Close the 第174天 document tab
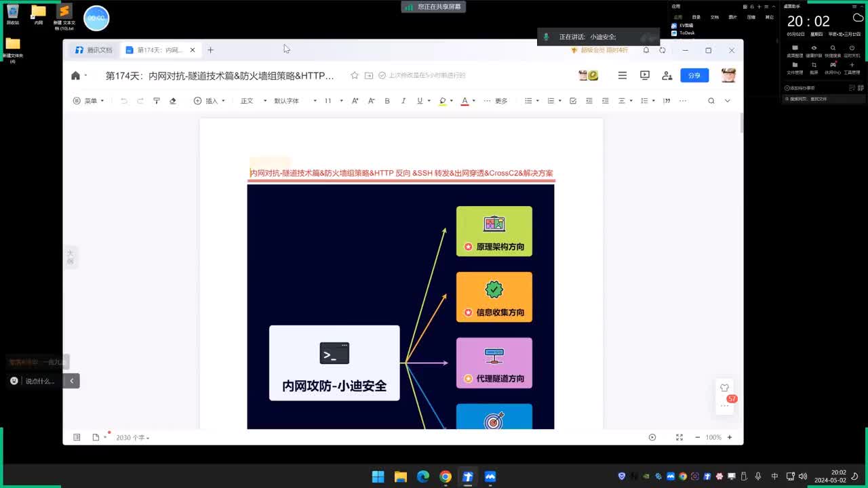Image resolution: width=868 pixels, height=488 pixels. [x=193, y=50]
